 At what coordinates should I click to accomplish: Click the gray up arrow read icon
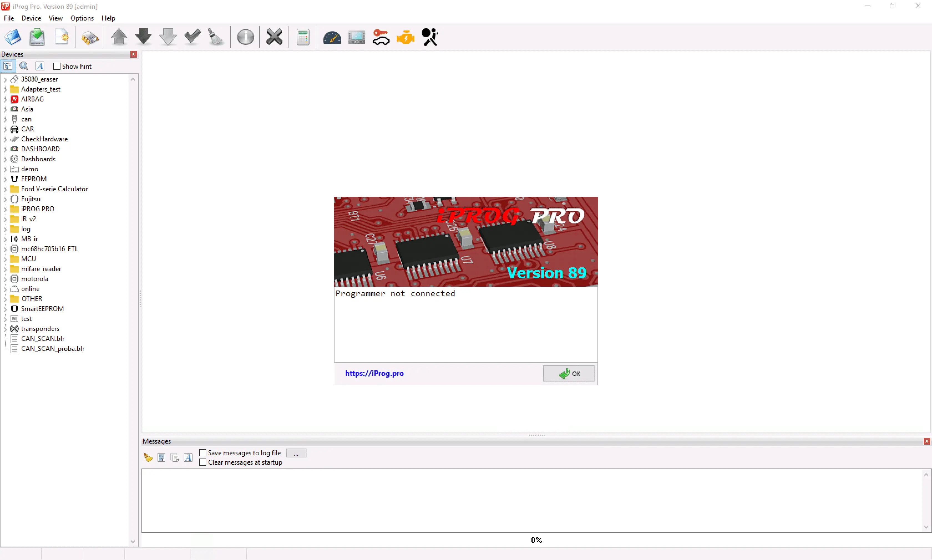119,37
